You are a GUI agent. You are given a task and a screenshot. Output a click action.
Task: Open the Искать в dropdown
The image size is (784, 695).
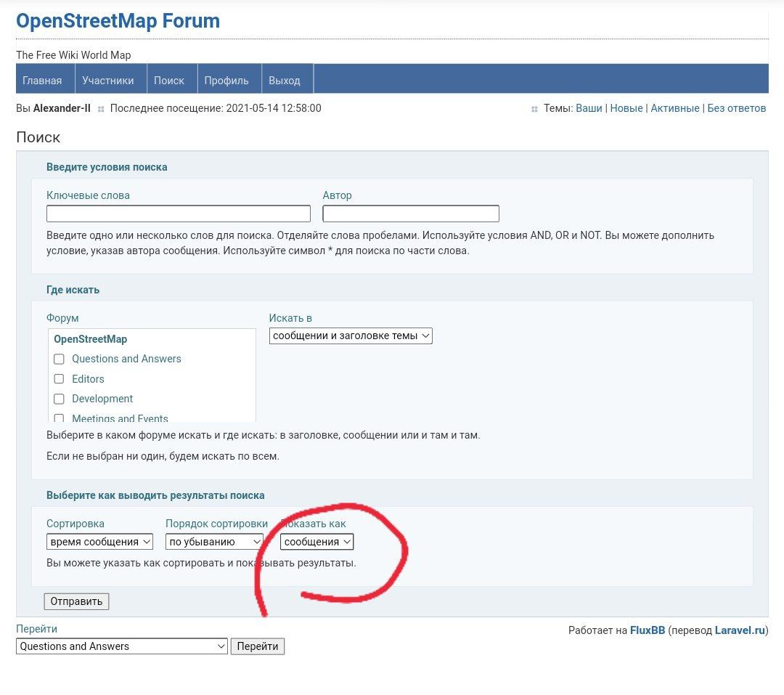click(351, 336)
